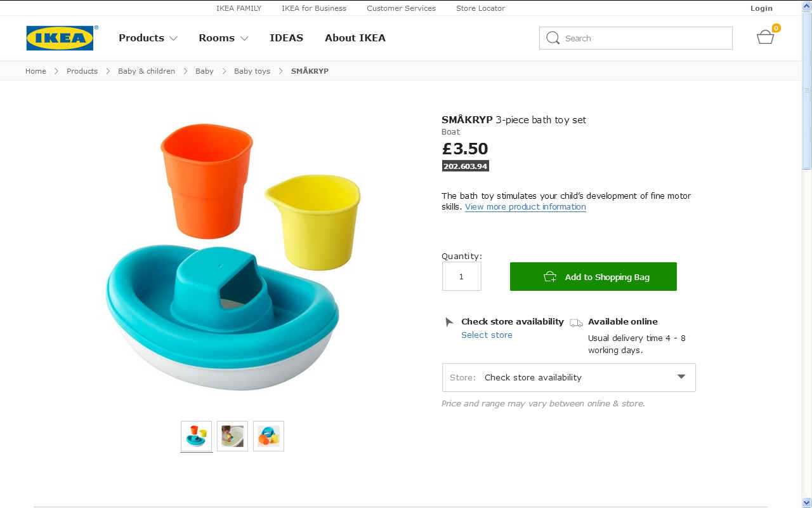Click the Select store link
812x508 pixels.
[487, 335]
